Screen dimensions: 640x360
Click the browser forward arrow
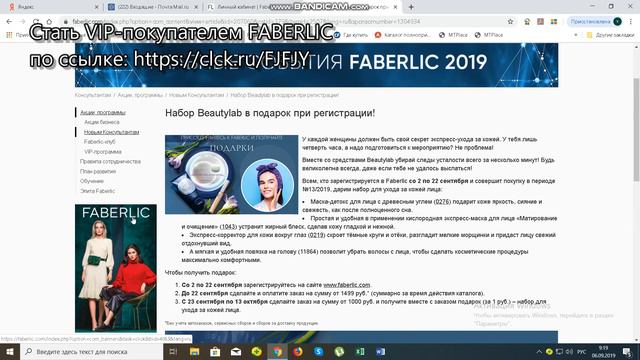click(x=22, y=21)
